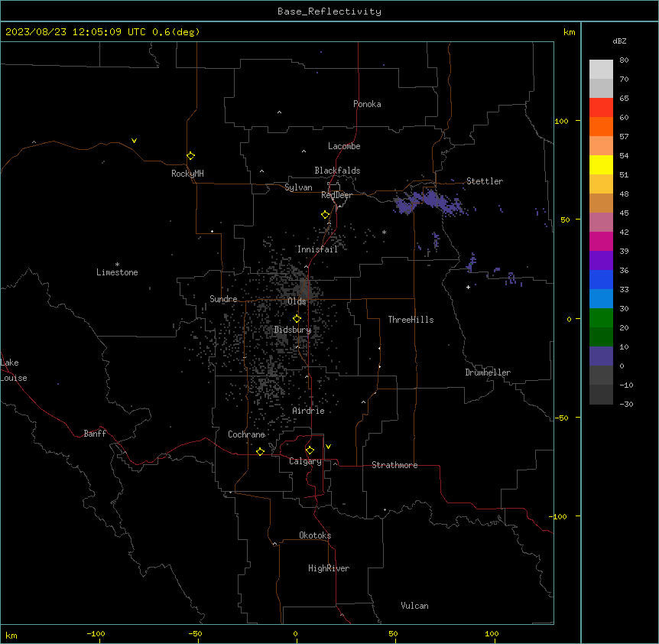Pick the red 60–65 dBZ legend swatch
The image size is (659, 644).
601,108
